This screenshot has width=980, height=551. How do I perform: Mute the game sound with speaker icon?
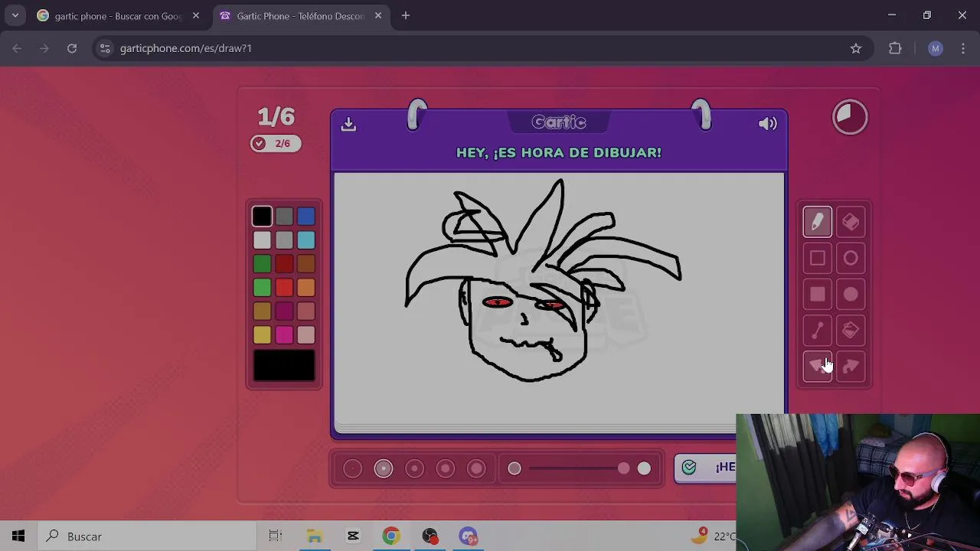[767, 123]
